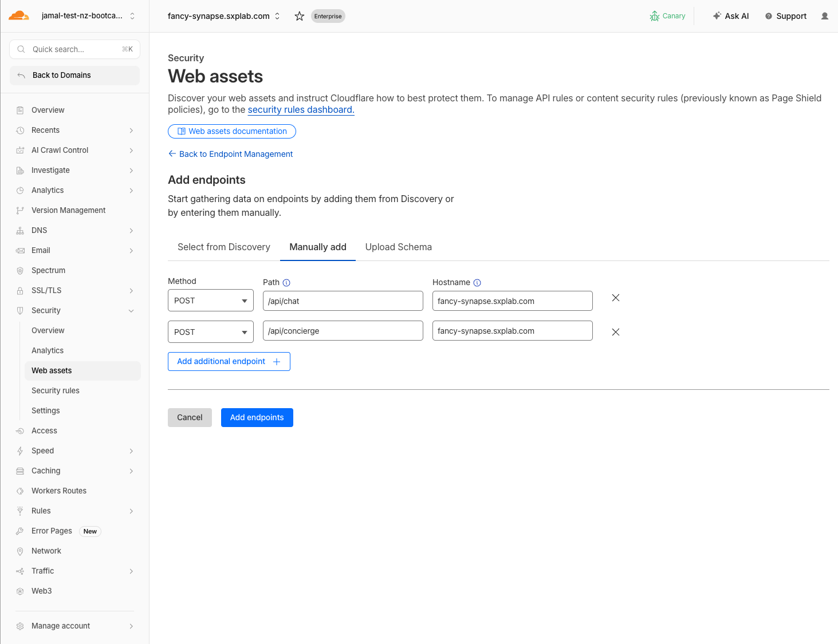Expand the Rules submenu chevron

[131, 511]
